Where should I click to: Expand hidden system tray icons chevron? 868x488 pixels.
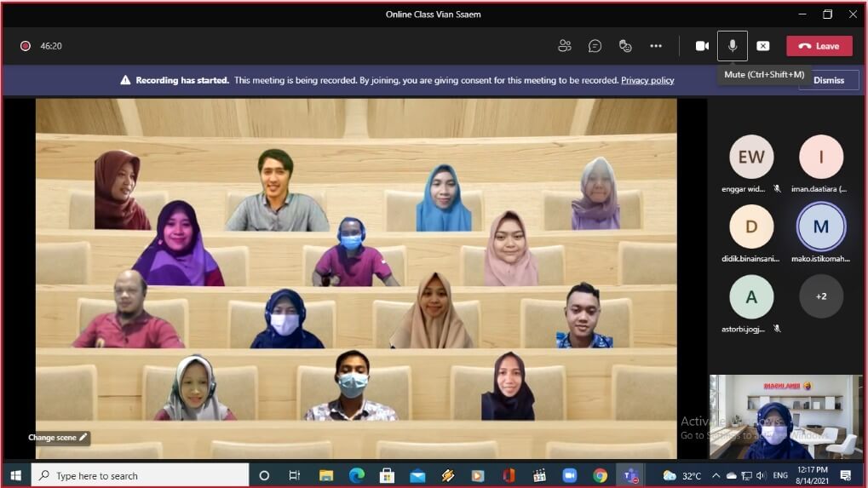click(716, 475)
